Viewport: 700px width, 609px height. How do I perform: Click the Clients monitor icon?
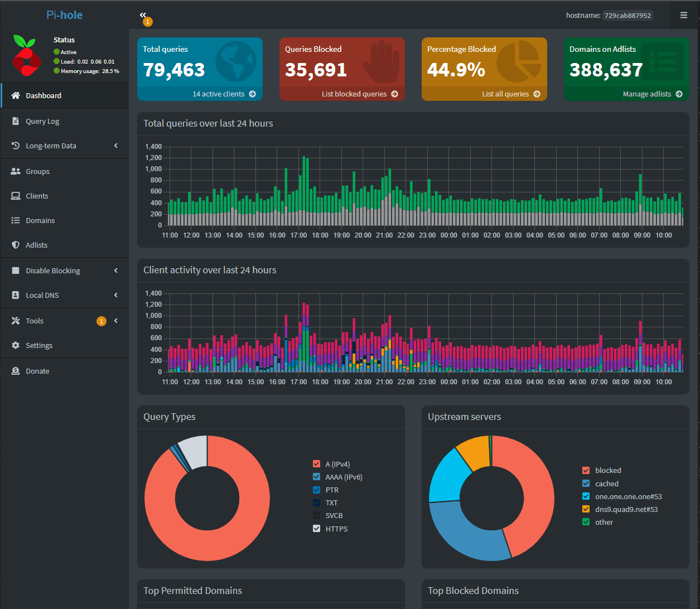pyautogui.click(x=16, y=196)
